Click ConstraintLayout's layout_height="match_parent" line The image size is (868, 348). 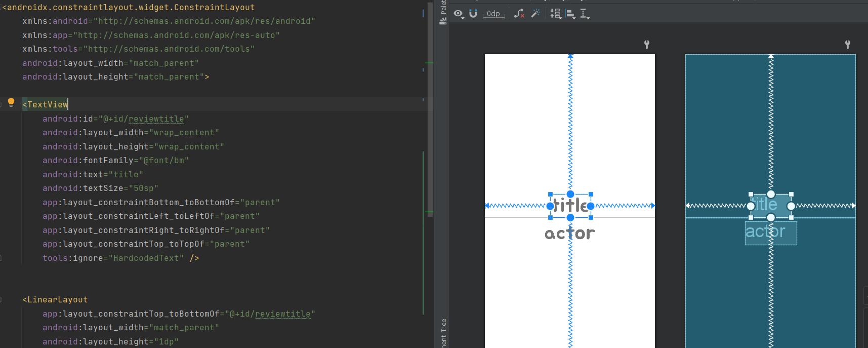[x=115, y=76]
